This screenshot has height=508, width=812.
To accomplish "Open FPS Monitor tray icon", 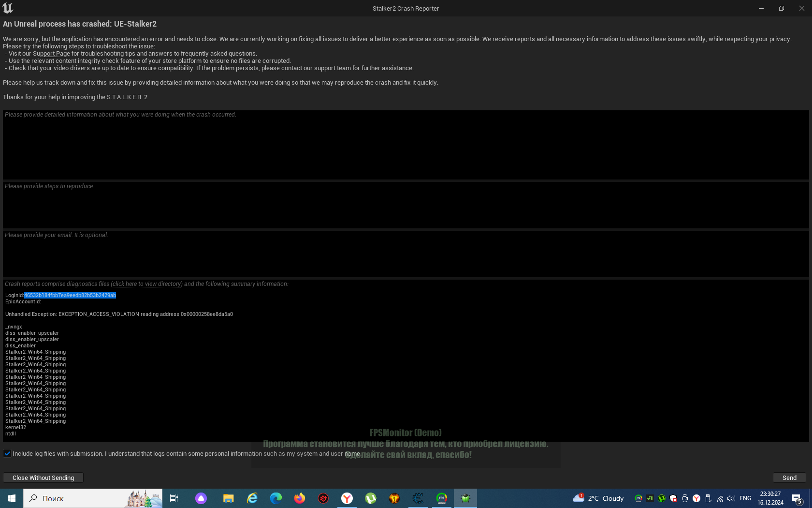I will [638, 498].
